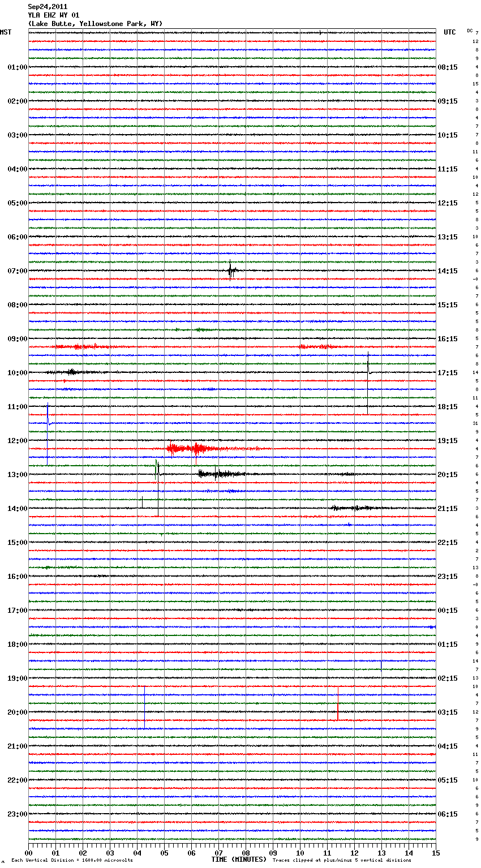
Task: Click the date text Sep24,2011
Action: click(x=48, y=7)
